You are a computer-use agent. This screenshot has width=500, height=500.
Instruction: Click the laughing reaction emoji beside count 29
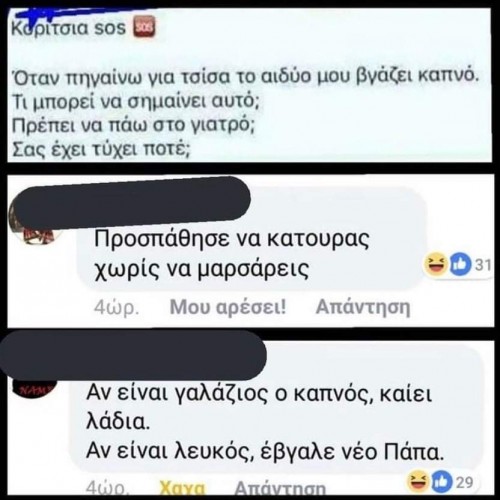point(418,482)
